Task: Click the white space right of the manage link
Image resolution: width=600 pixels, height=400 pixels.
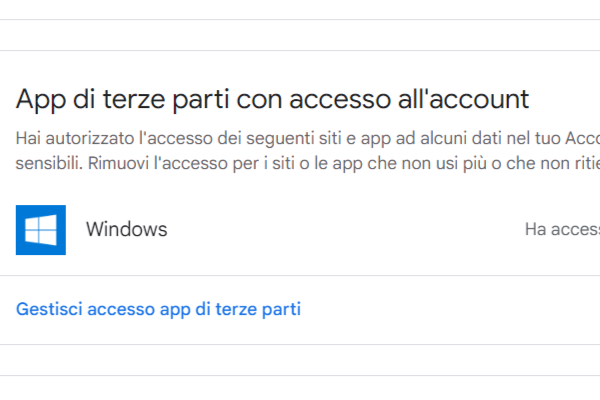Action: tap(450, 309)
